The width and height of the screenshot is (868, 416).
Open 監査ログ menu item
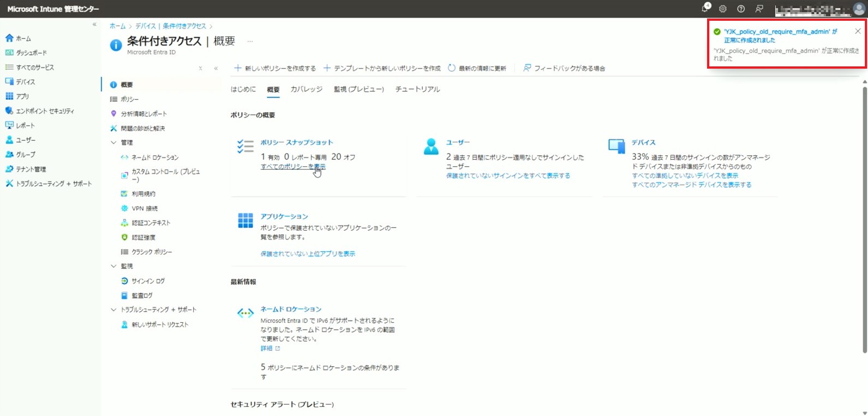142,295
